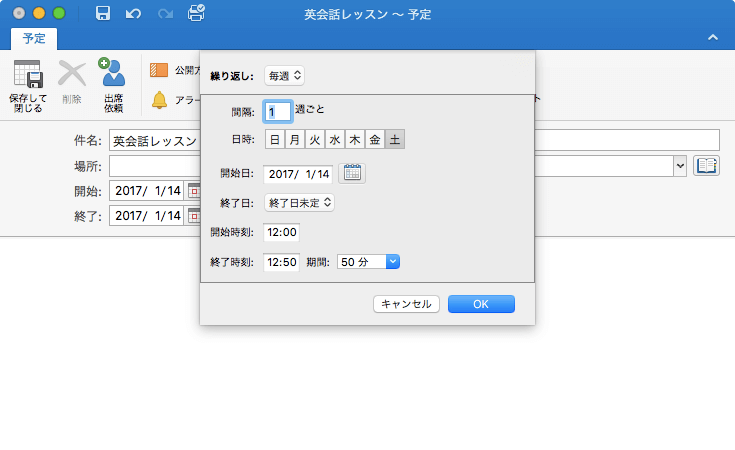Click the save (floppy disk) icon in title bar
This screenshot has height=450, width=735.
coord(103,15)
